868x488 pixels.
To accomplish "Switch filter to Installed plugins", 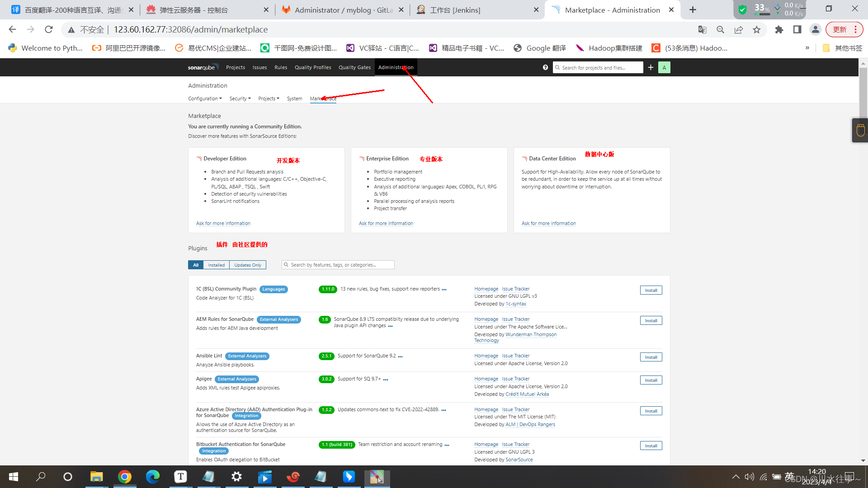I will 216,265.
